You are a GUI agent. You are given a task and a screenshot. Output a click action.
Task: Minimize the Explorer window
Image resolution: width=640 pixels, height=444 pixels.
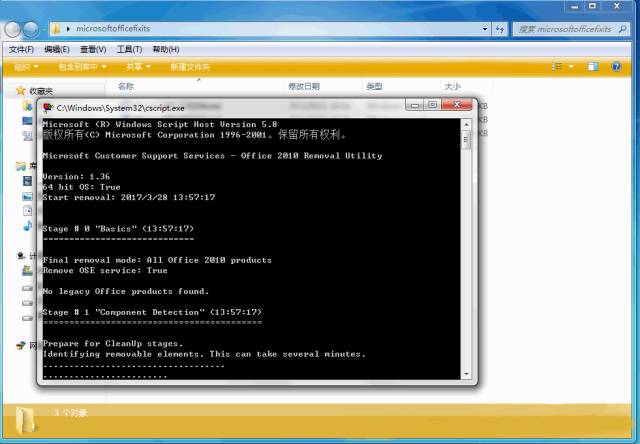click(575, 6)
